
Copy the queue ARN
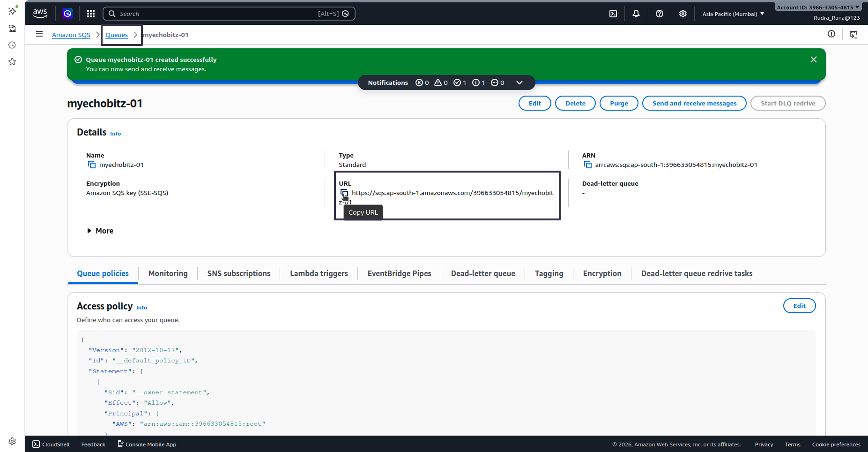click(588, 165)
